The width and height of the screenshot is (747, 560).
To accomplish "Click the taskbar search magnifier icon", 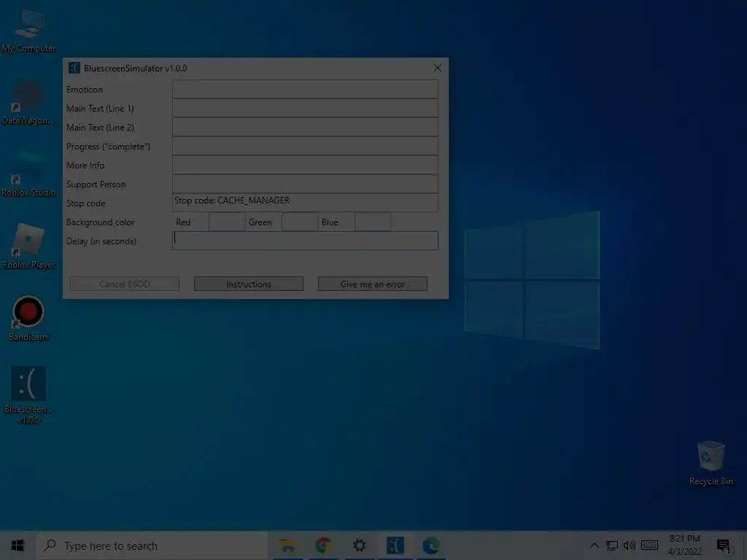I will pos(50,545).
